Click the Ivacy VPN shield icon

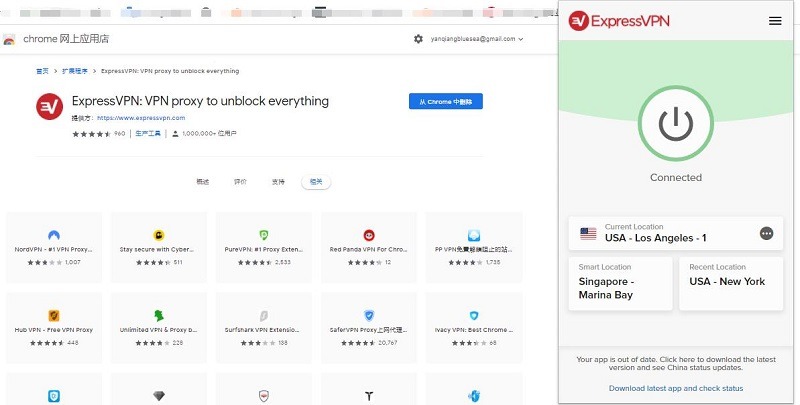474,315
